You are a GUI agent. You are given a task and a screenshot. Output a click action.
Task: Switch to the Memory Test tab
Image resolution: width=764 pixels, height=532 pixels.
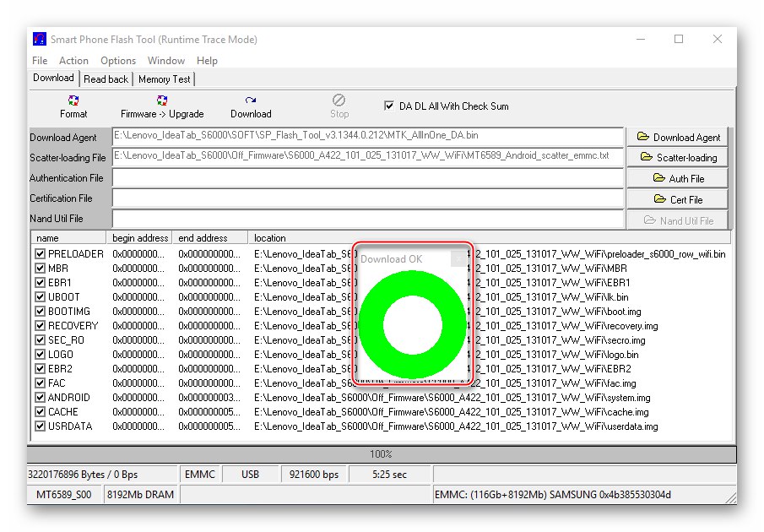tap(165, 79)
